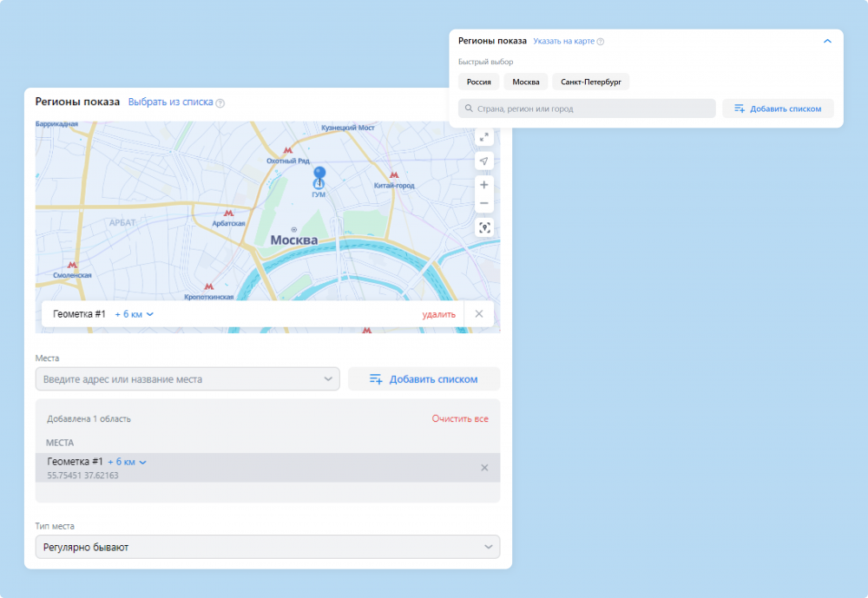The image size is (868, 598).
Task: Click the Выбрать из списка link
Action: 170,102
